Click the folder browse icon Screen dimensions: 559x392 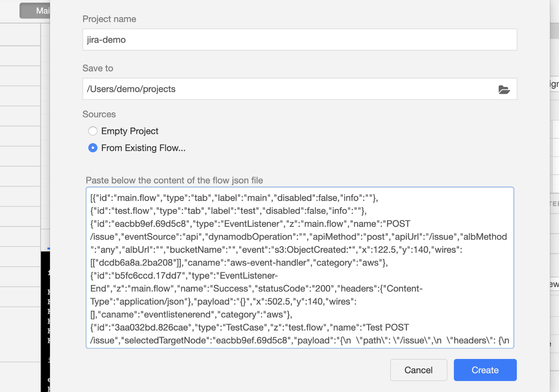[x=504, y=89]
